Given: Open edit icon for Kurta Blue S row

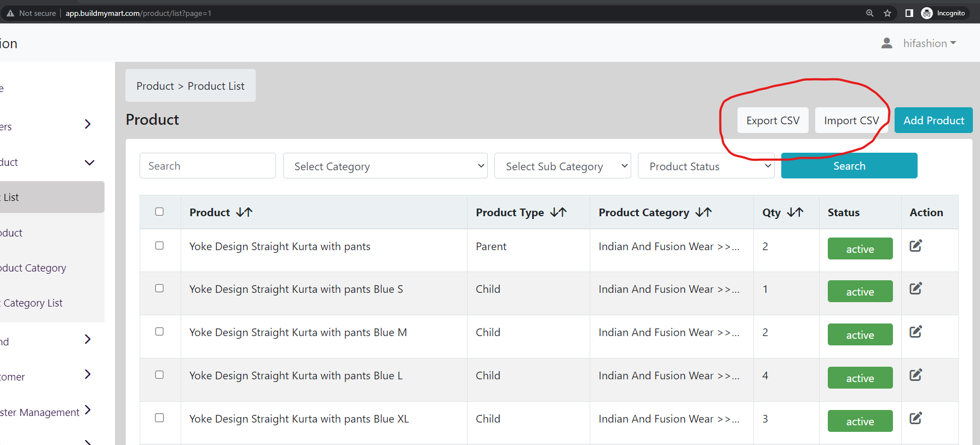Looking at the screenshot, I should pyautogui.click(x=916, y=288).
